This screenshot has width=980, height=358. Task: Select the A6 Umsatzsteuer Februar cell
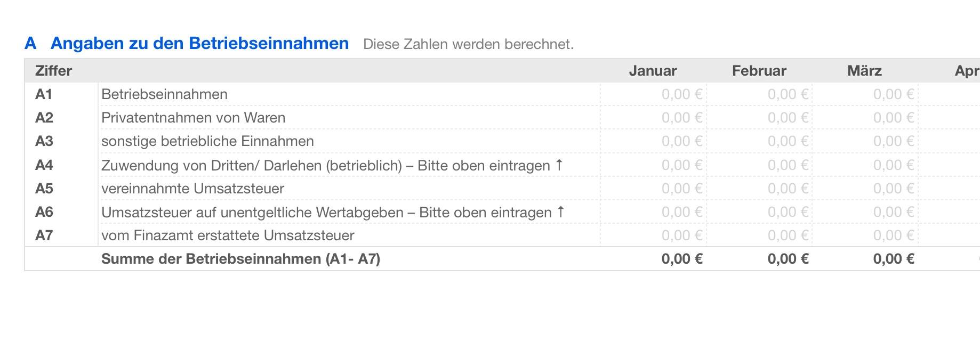pyautogui.click(x=788, y=212)
